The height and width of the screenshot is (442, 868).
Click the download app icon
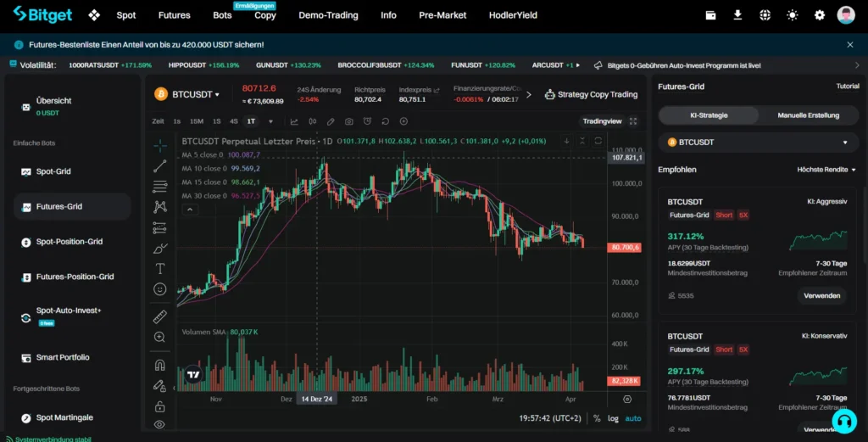(x=738, y=15)
